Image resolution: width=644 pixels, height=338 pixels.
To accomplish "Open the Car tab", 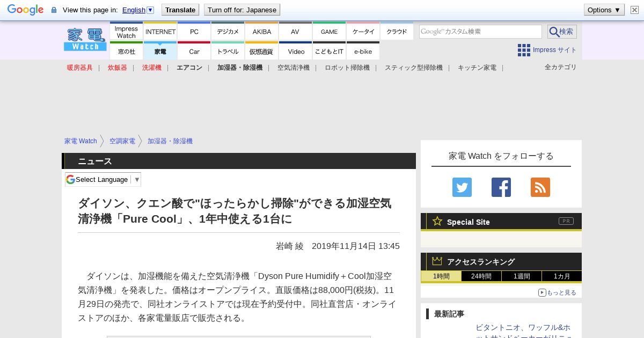I will tap(194, 51).
